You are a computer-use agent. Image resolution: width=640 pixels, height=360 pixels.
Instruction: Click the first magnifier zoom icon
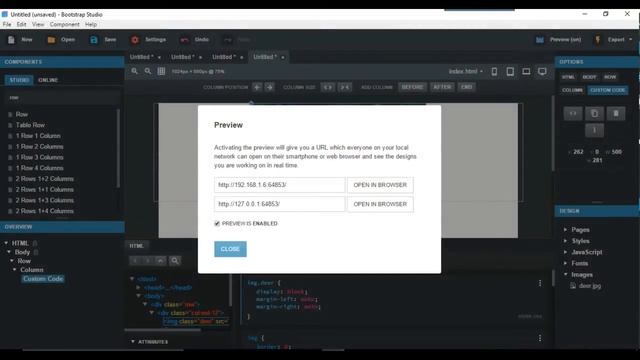134,71
